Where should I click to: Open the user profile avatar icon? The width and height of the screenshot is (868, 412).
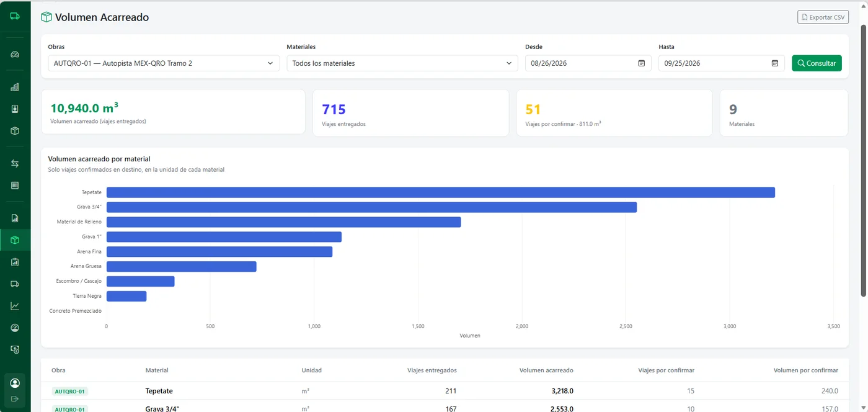click(x=15, y=383)
